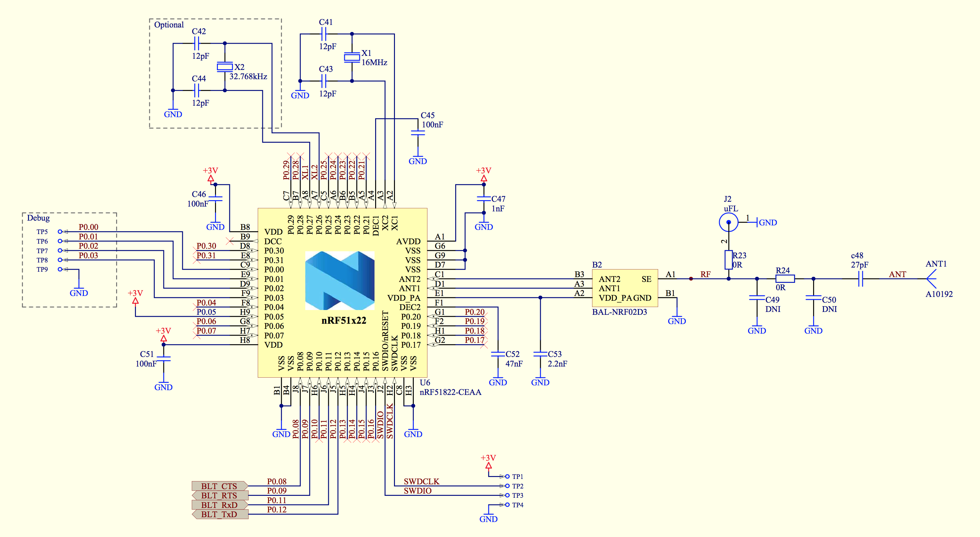
Task: Click the GND symbol beside J2 connector
Action: coord(766,223)
